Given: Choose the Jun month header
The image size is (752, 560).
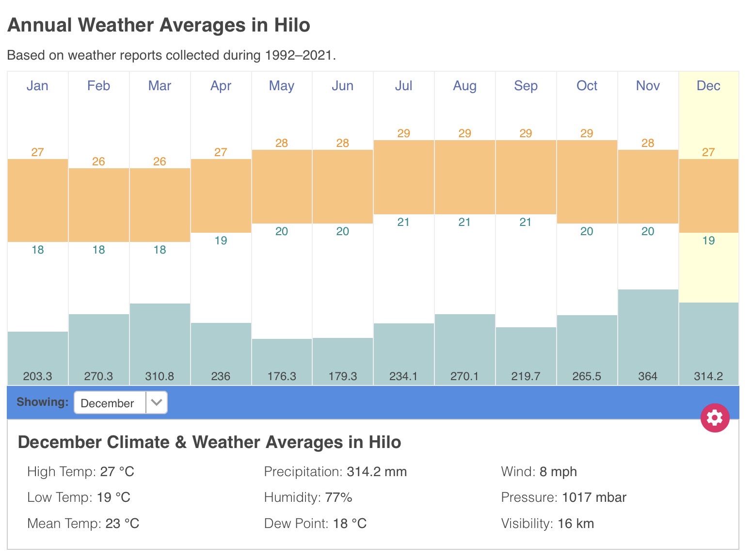Looking at the screenshot, I should coord(342,86).
